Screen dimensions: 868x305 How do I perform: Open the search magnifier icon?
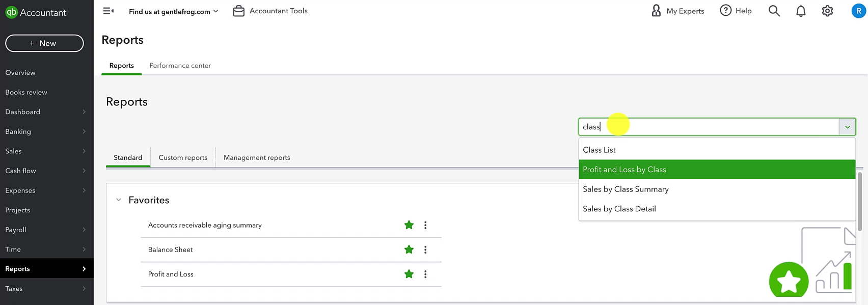pos(774,11)
